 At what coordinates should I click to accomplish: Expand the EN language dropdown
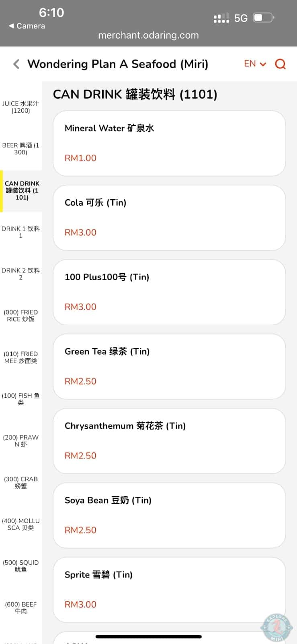pos(255,64)
